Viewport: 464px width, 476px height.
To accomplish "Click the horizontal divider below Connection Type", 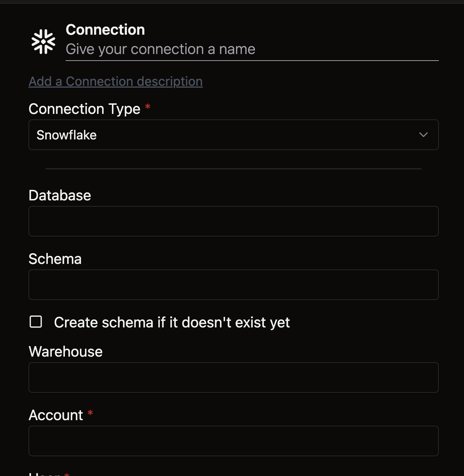I will [233, 169].
